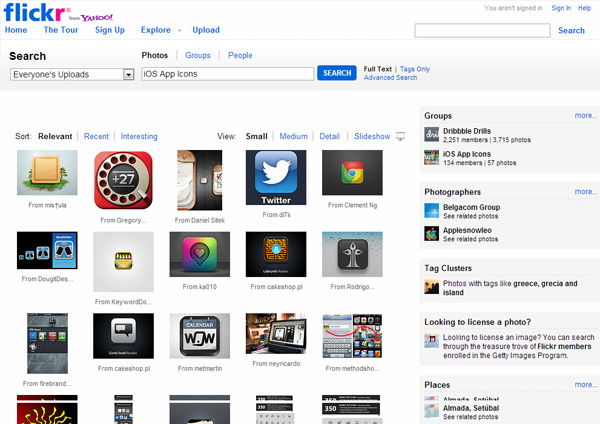Open the Flickr members Getty program link
Image resolution: width=600 pixels, height=424 pixels.
[x=564, y=346]
